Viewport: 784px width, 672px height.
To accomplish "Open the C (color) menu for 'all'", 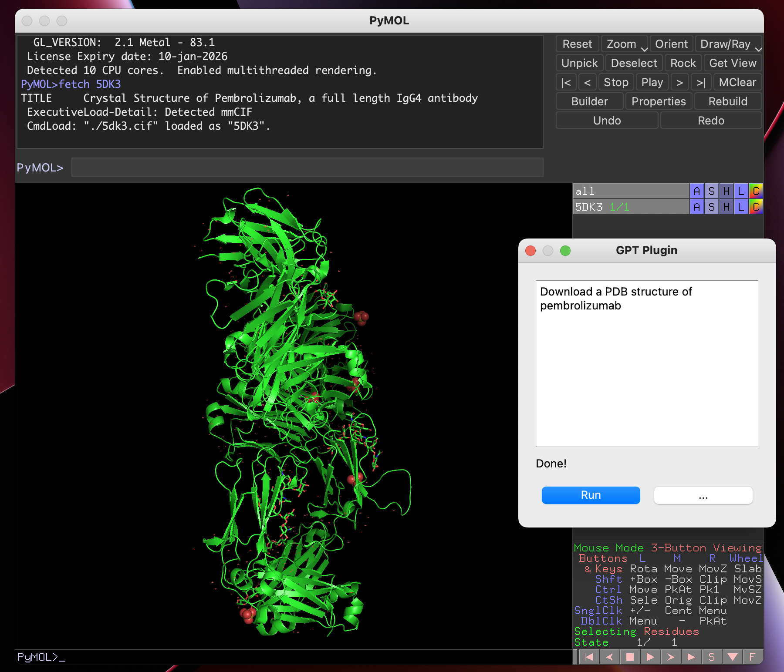I will [x=756, y=191].
